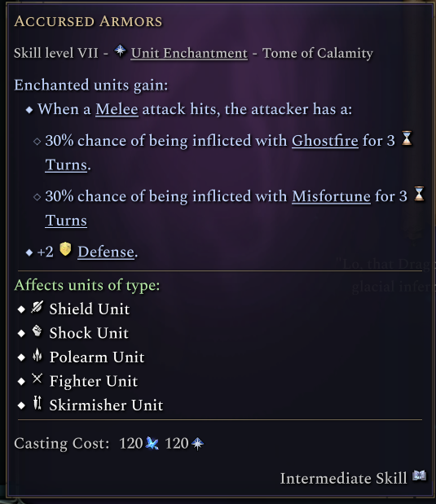Open the Unit Enchantment link

tap(189, 54)
